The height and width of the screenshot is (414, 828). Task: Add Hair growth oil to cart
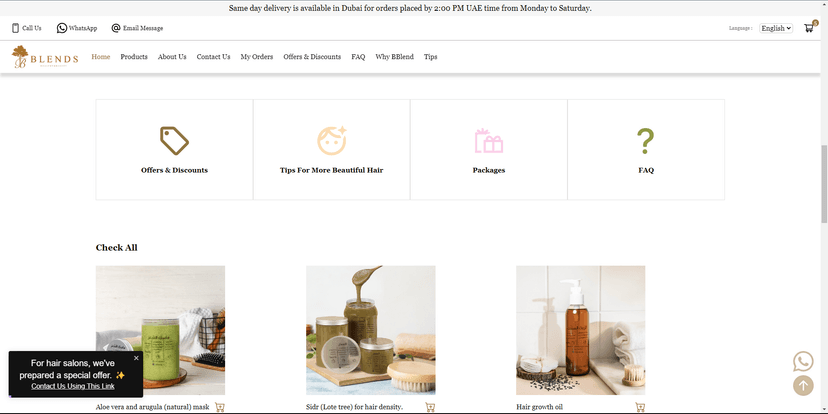click(x=640, y=407)
